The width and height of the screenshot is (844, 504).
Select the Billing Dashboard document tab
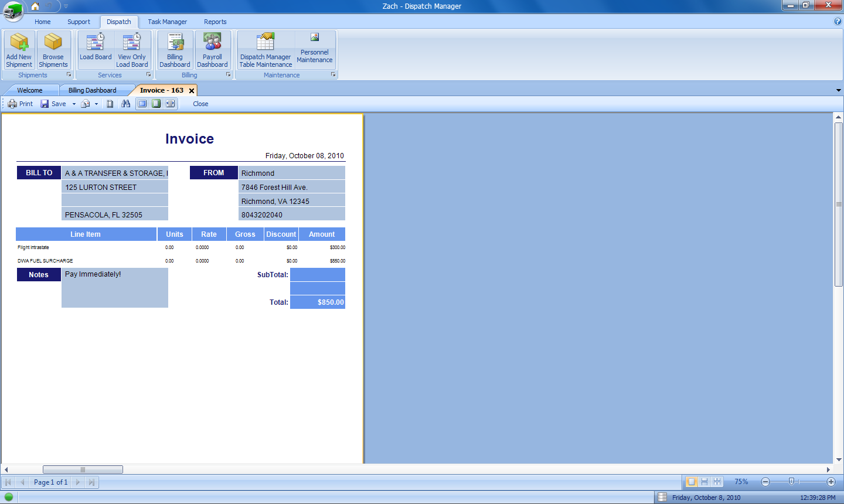[92, 90]
